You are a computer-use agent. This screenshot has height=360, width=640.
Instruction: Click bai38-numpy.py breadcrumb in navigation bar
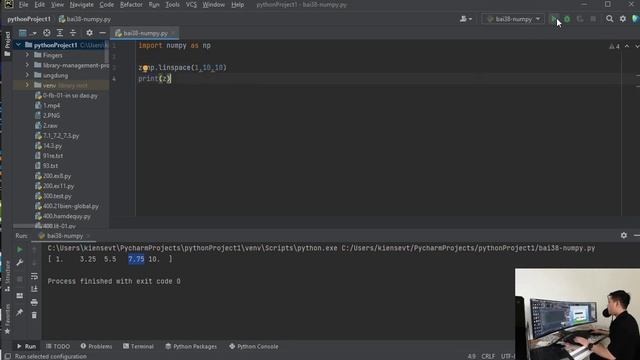click(85, 19)
